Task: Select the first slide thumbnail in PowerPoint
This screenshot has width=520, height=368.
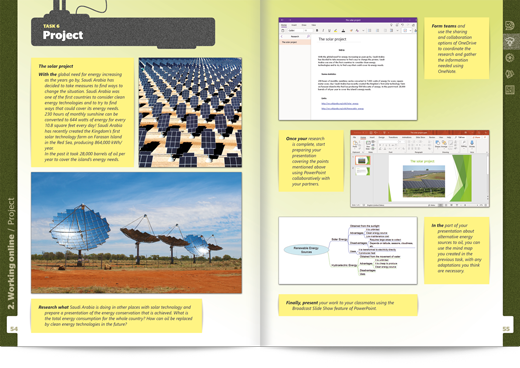Action: (363, 160)
